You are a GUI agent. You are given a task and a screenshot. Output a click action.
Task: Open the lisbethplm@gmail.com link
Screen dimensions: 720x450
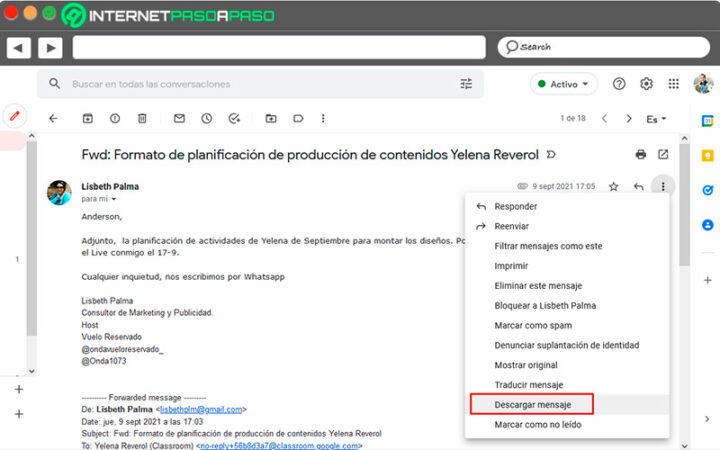[x=201, y=409]
